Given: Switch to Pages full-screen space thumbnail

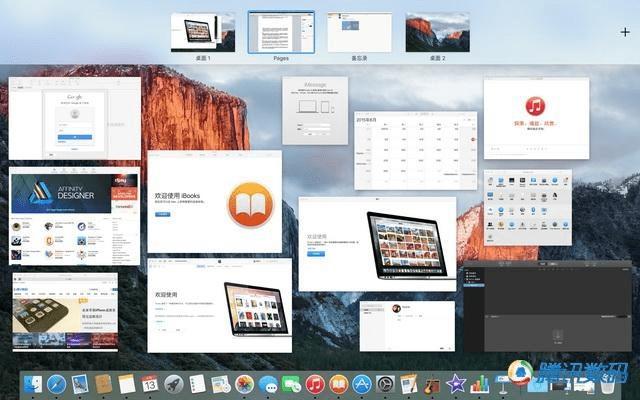Looking at the screenshot, I should click(x=281, y=33).
